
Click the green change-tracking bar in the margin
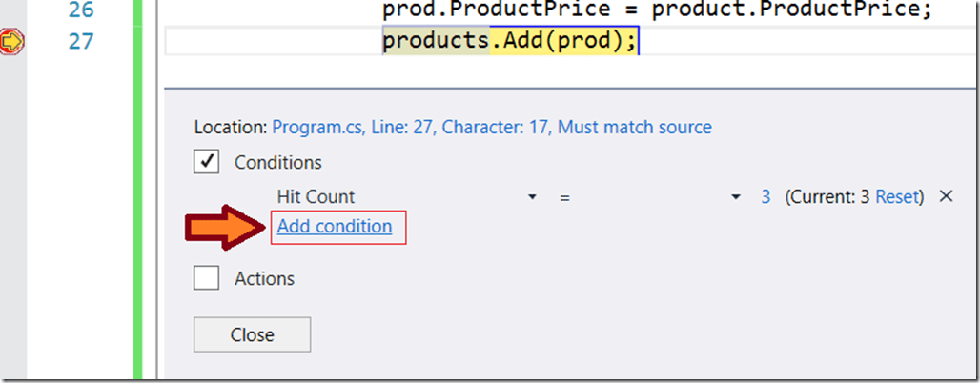pos(137,191)
